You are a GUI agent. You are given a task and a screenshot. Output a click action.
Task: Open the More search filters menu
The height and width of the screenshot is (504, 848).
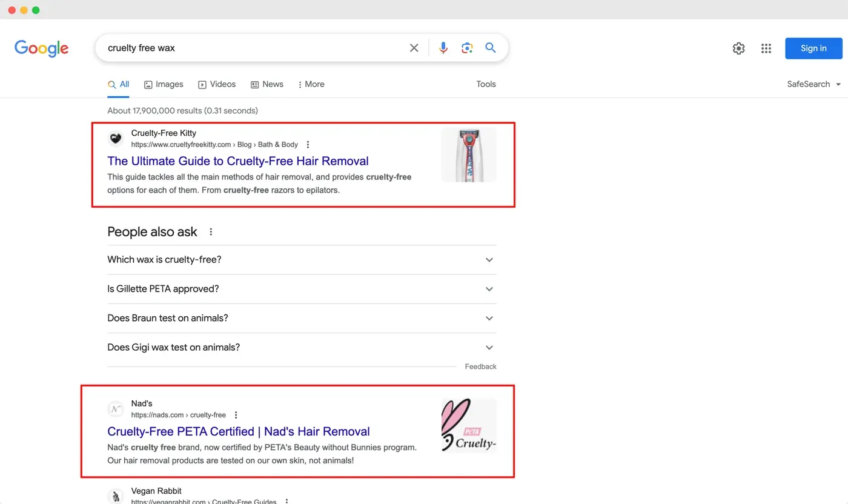coord(311,84)
